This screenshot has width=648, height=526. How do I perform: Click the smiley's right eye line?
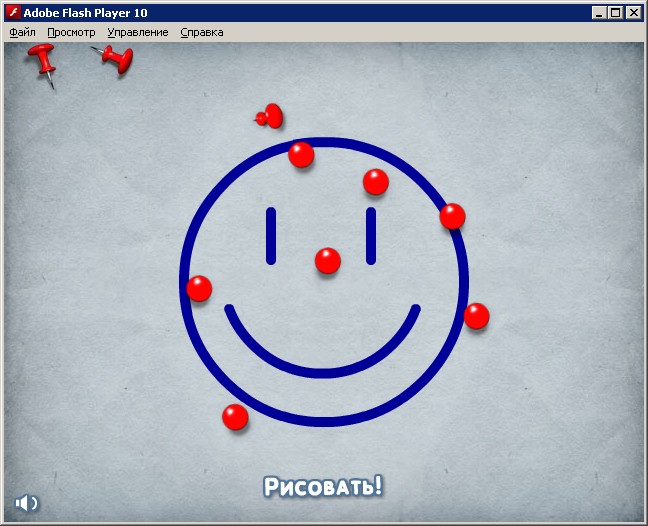(371, 236)
